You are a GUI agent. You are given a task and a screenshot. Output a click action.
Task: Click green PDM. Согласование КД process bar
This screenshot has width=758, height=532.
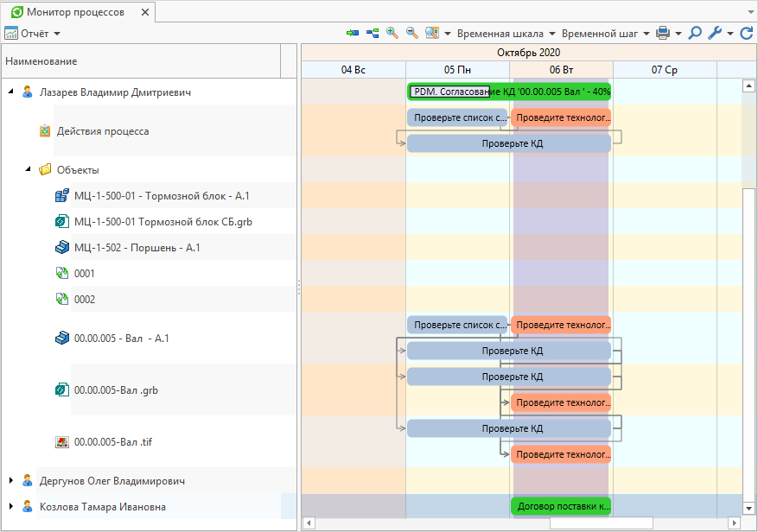(x=509, y=92)
